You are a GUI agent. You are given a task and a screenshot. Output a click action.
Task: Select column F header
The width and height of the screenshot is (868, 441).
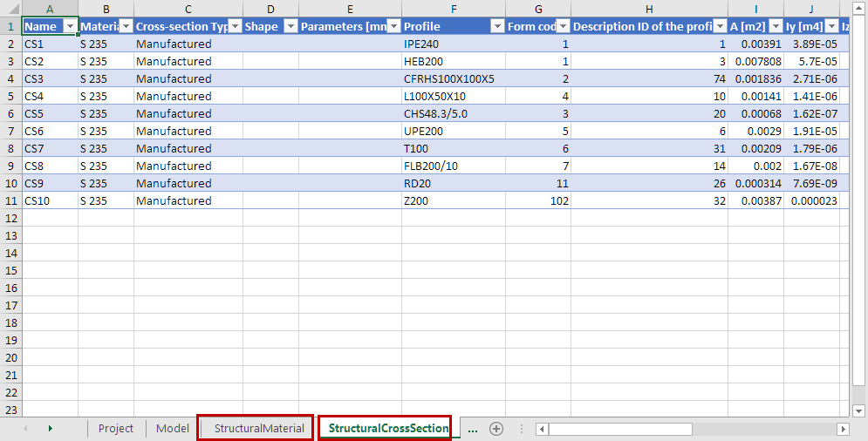[454, 9]
